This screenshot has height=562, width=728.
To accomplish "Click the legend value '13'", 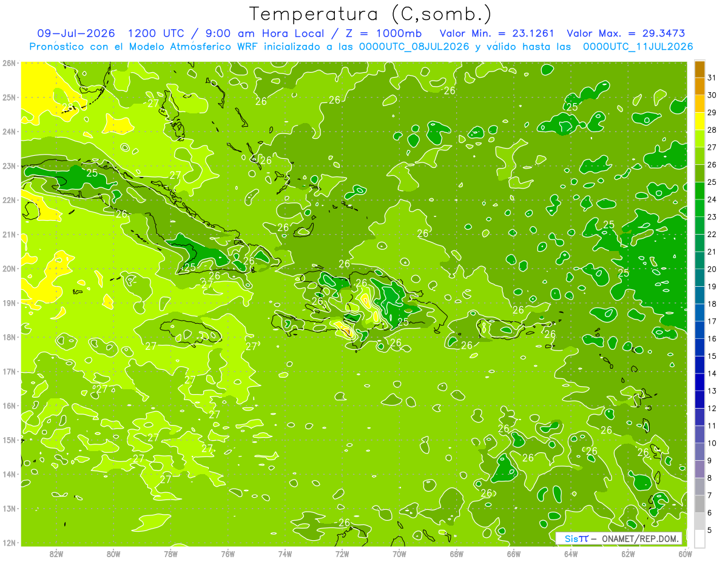I will click(712, 391).
